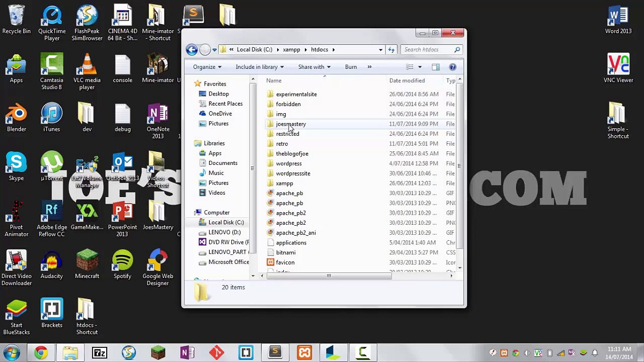Select the experimentalsite folder
The image size is (644, 362).
[296, 94]
